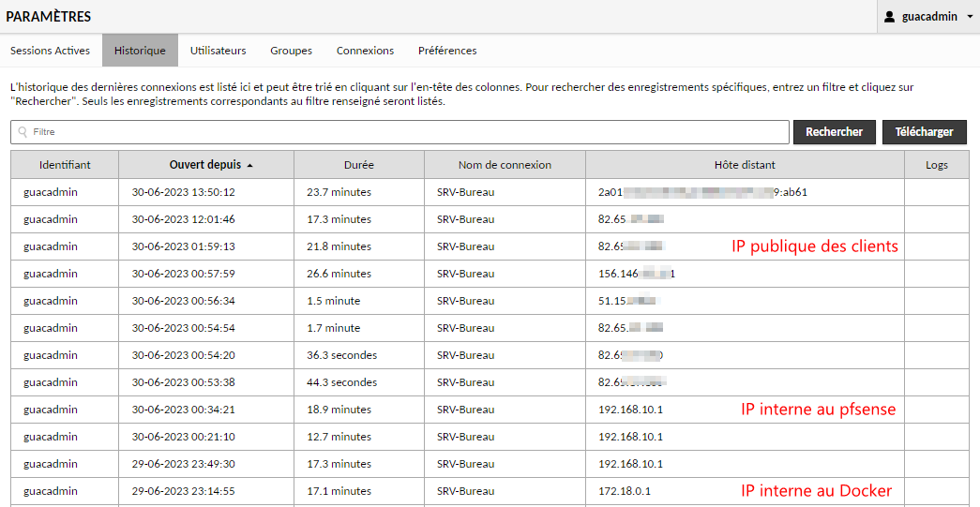Viewport: 980px width, 507px height.
Task: Select the Historique tab
Action: click(x=140, y=51)
